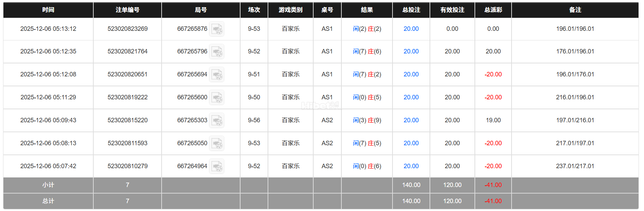The image size is (644, 211).
Task: Select order number 523020823269
Action: coord(127,29)
